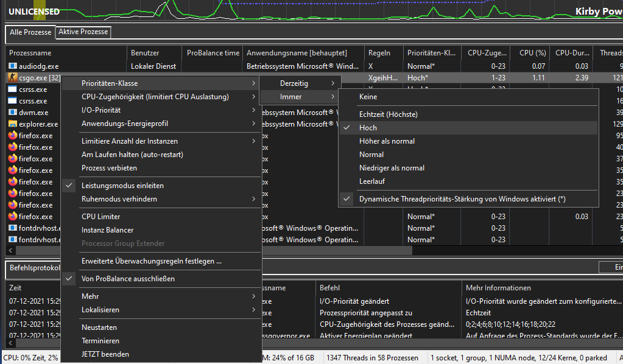Click the Befehl column header
This screenshot has height=364, width=623.
point(388,288)
